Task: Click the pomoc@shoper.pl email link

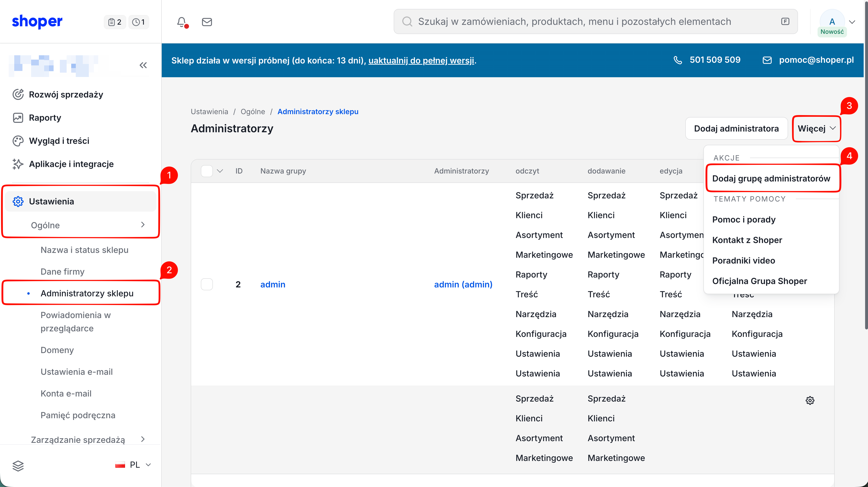Action: (816, 60)
